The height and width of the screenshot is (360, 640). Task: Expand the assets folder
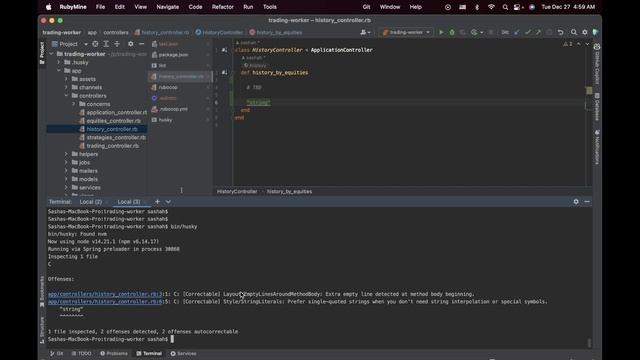click(x=66, y=79)
